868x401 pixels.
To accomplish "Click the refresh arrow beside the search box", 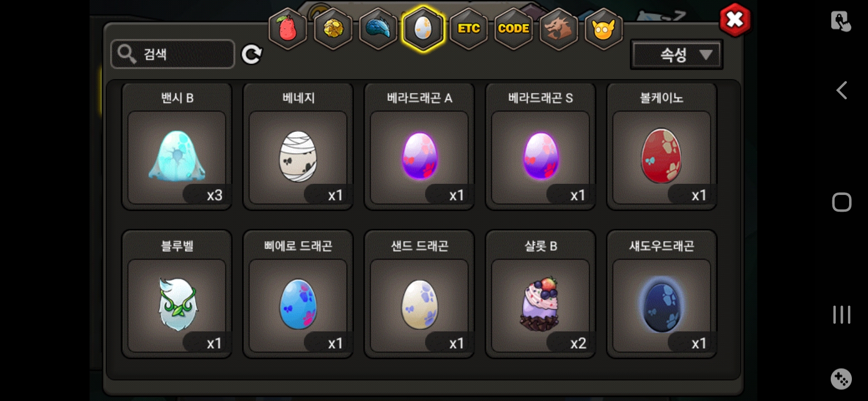I will [x=251, y=55].
